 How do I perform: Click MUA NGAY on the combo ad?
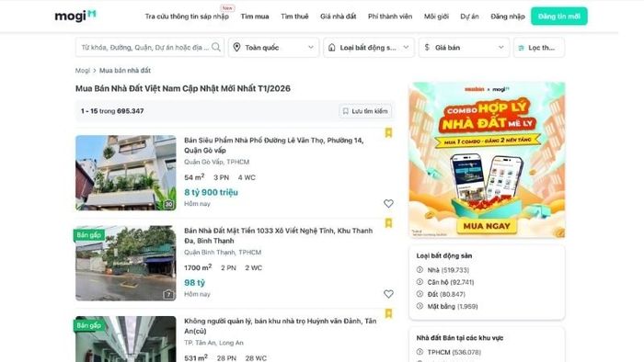click(x=487, y=226)
